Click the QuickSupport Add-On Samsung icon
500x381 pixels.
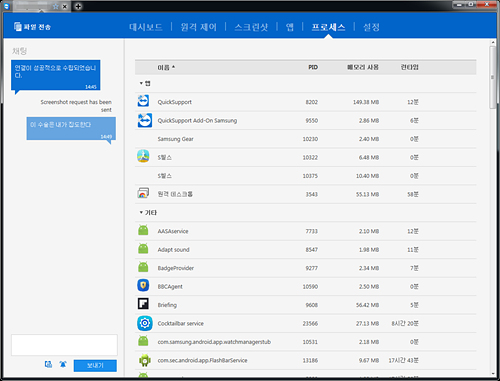click(x=145, y=120)
